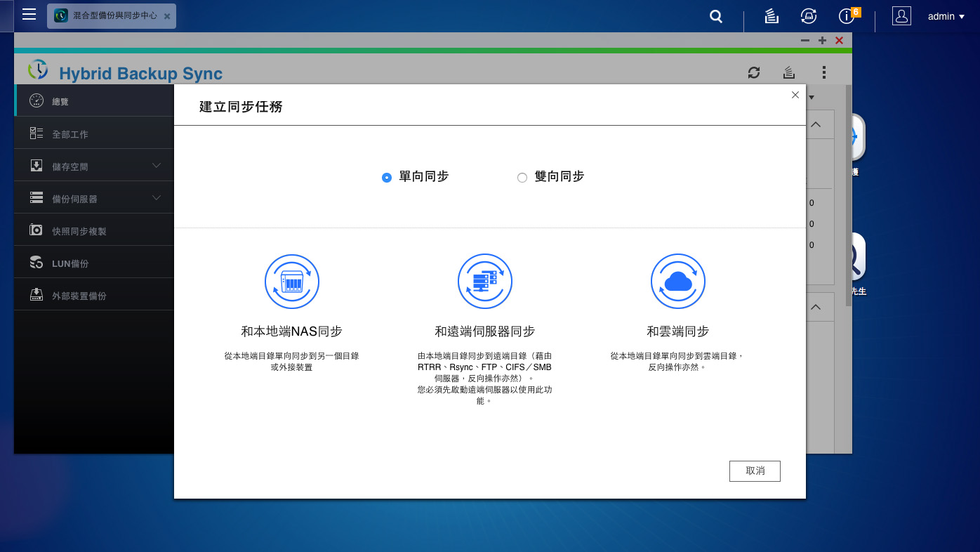Image resolution: width=980 pixels, height=552 pixels.
Task: Click the search magnifier icon in top bar
Action: [716, 16]
